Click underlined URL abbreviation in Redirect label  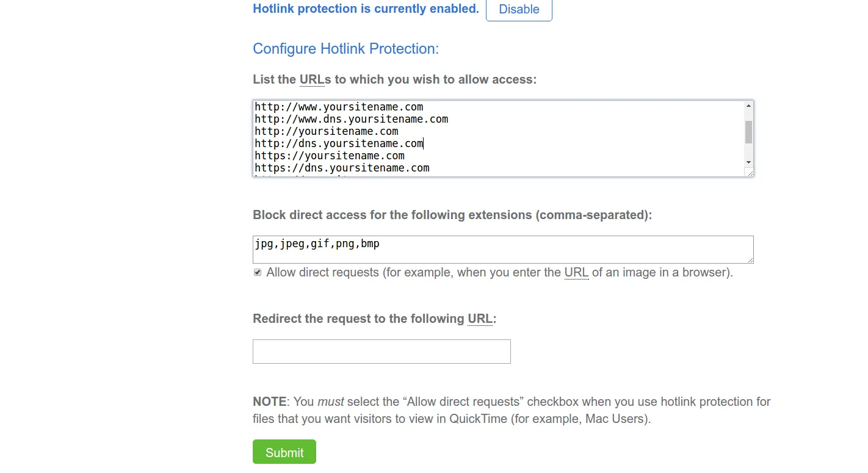(x=480, y=319)
